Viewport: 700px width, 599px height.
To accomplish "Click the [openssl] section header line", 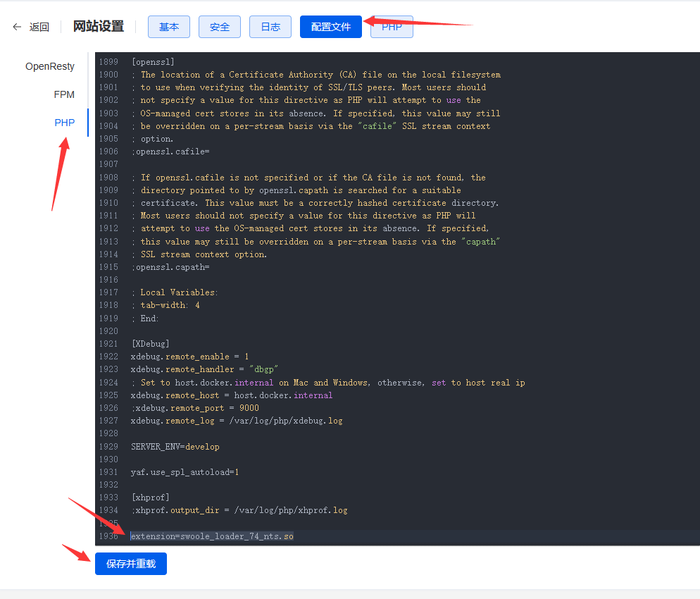I will coord(153,62).
